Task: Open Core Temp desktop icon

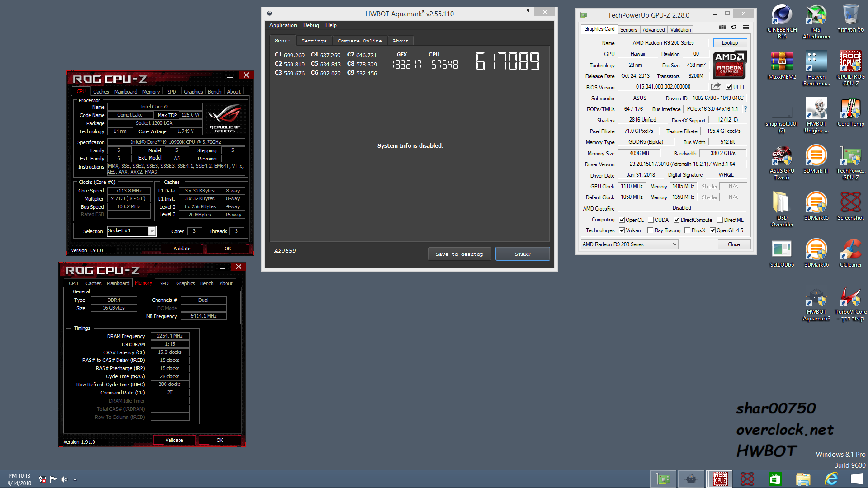Action: click(851, 112)
